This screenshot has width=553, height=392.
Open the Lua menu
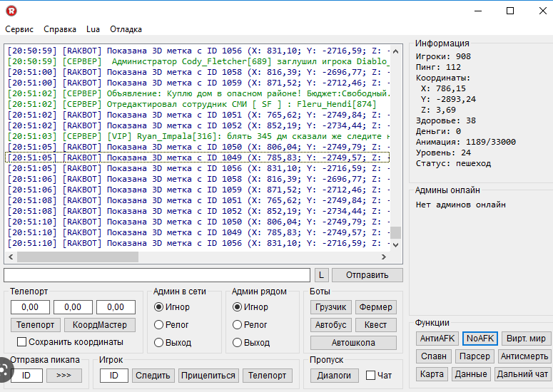[x=93, y=29]
